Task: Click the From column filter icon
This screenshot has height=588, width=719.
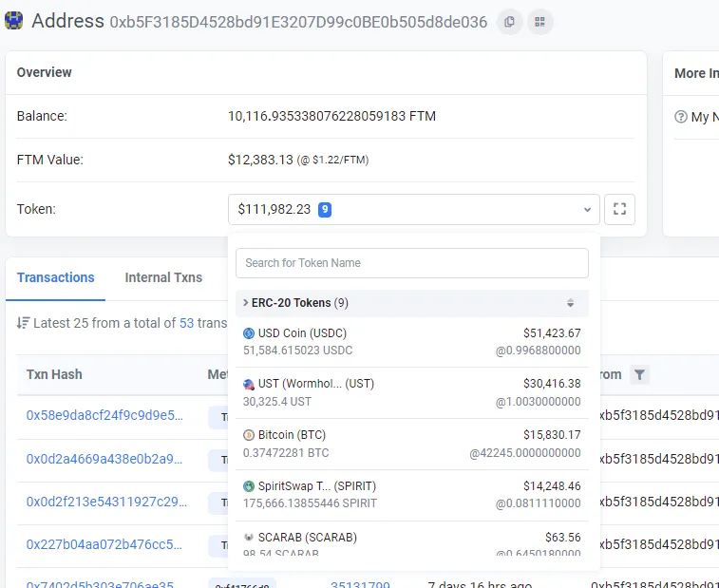Action: 639,374
